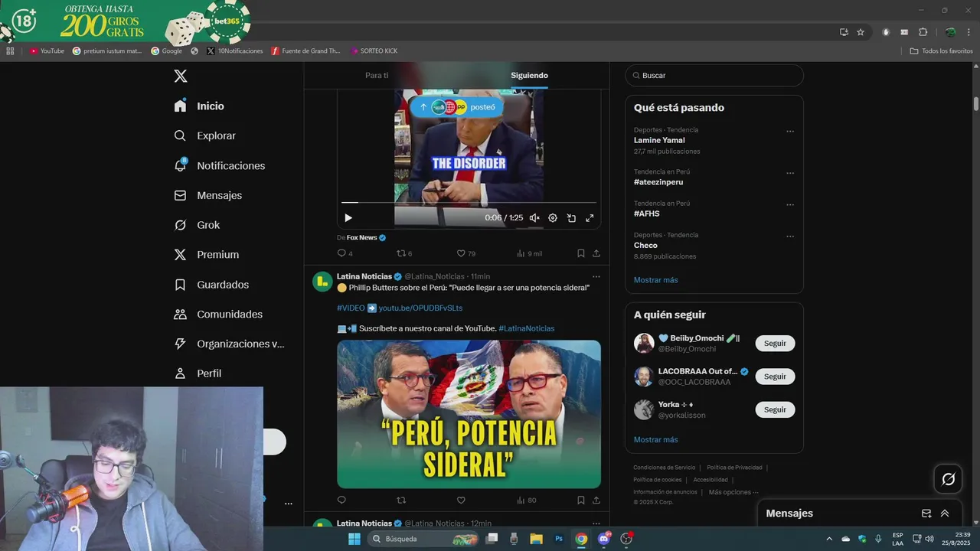Screen dimensions: 980x551
Task: Expand the Mensajes drawer
Action: pyautogui.click(x=945, y=514)
